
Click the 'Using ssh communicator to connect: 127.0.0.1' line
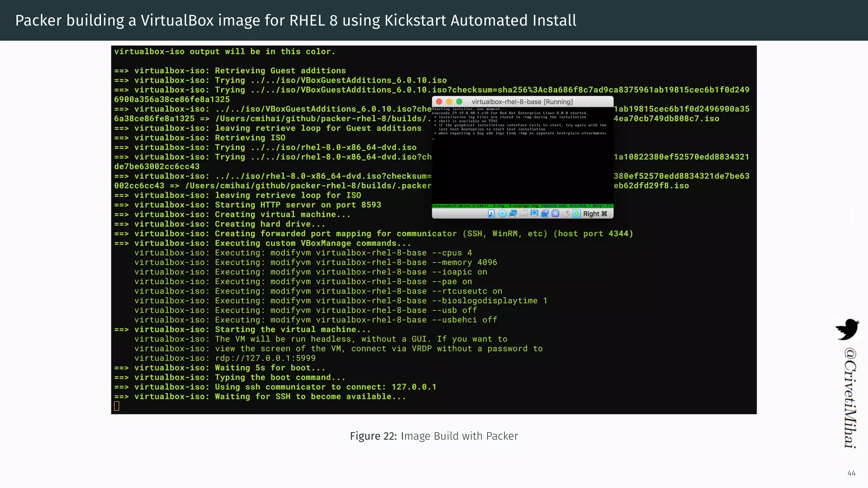point(275,387)
